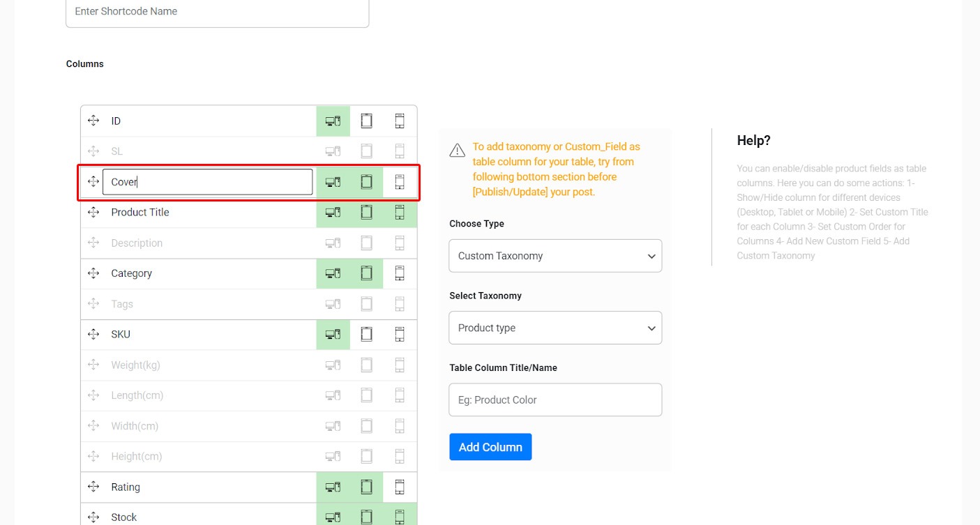The image size is (980, 525).
Task: Toggle tablet visibility for the Category column
Action: (x=366, y=273)
